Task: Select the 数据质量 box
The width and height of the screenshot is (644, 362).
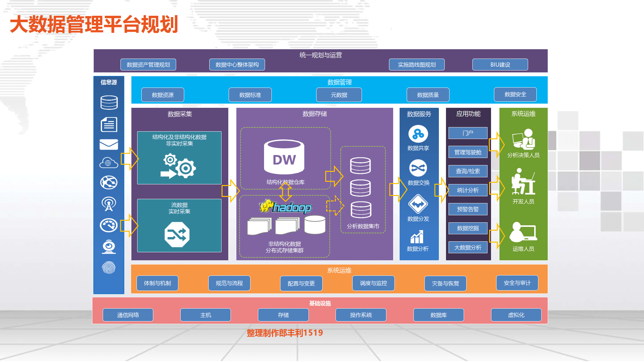Action: click(428, 95)
